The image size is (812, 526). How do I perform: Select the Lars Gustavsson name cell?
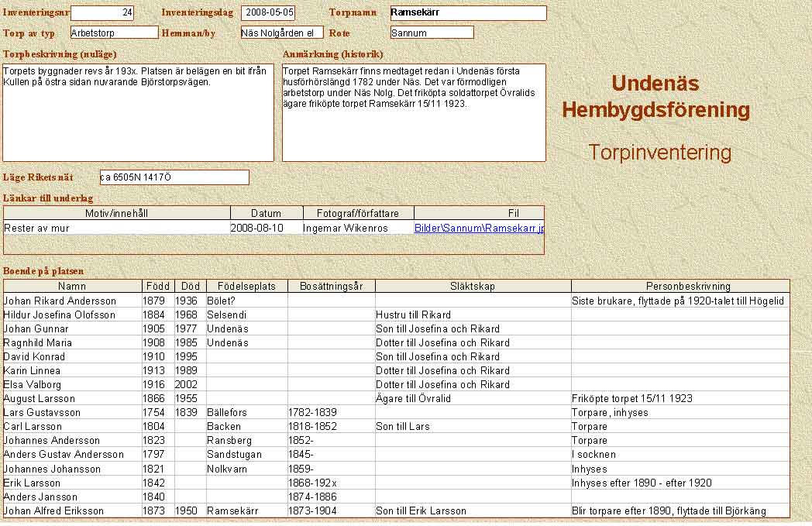(x=42, y=413)
